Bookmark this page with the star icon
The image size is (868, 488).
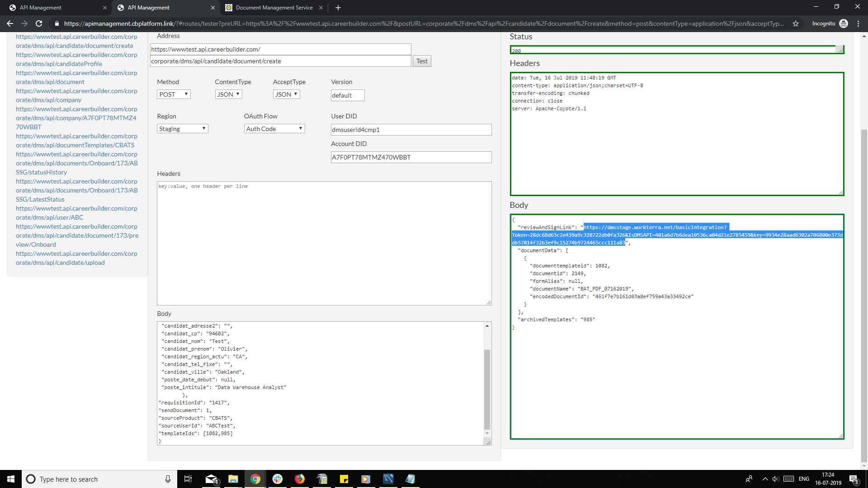click(796, 23)
